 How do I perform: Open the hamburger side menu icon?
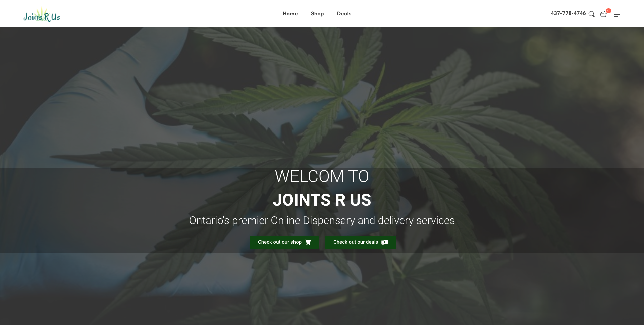pyautogui.click(x=616, y=15)
